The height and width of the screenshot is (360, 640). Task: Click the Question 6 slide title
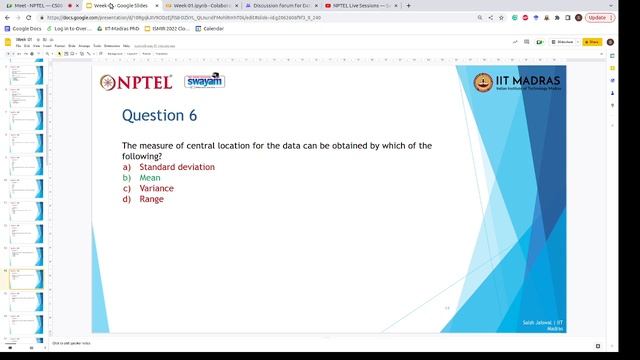click(x=160, y=116)
